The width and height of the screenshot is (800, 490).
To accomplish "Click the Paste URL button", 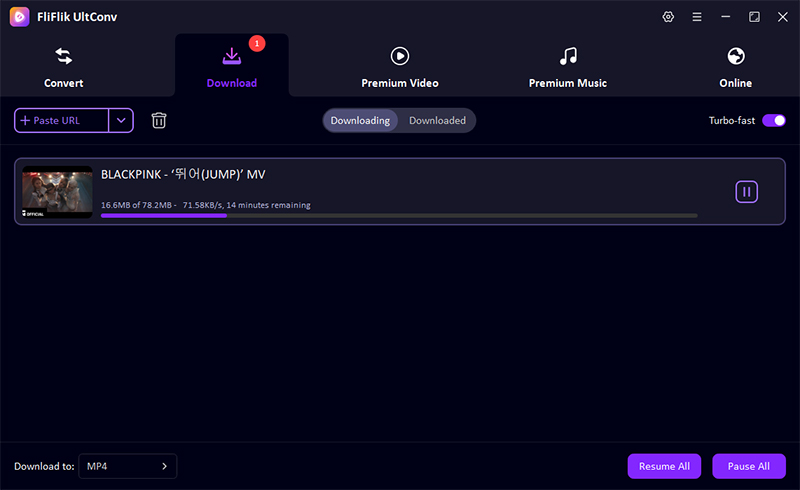I will click(61, 120).
